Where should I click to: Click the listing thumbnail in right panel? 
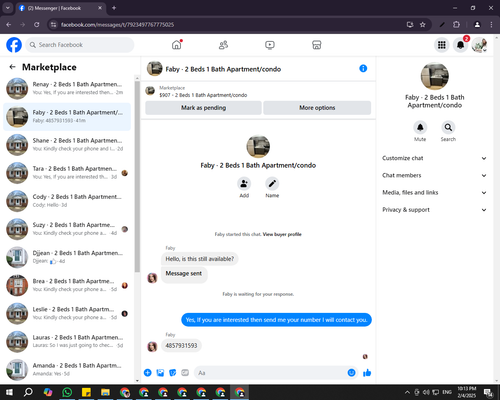coord(434,76)
